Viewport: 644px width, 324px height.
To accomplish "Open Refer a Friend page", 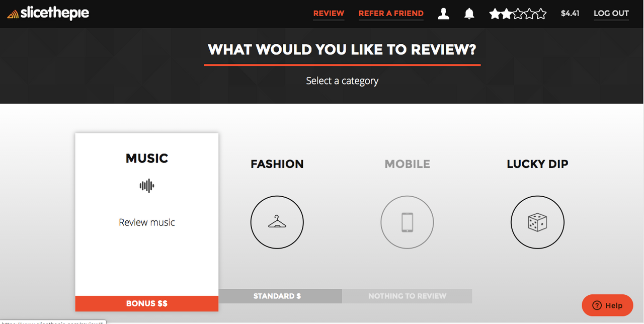I will click(x=391, y=14).
